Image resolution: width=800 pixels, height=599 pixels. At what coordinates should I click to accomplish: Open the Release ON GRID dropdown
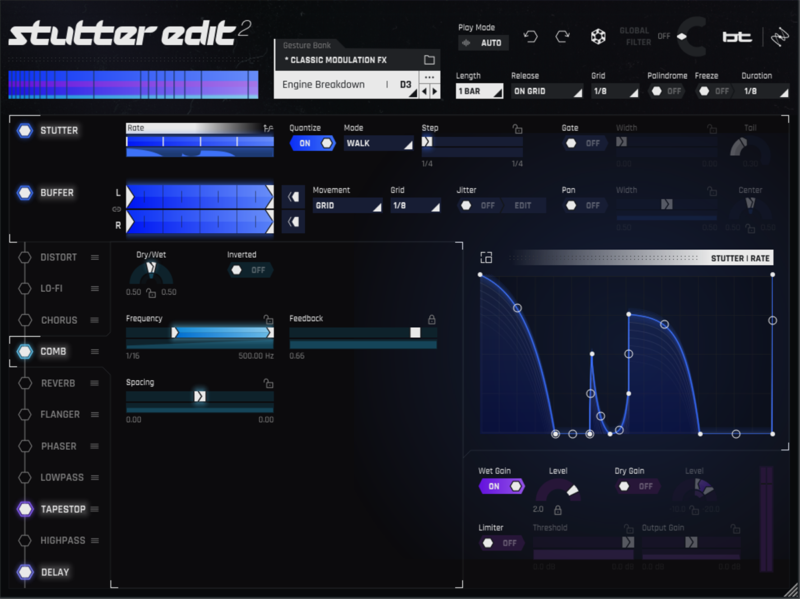point(546,91)
